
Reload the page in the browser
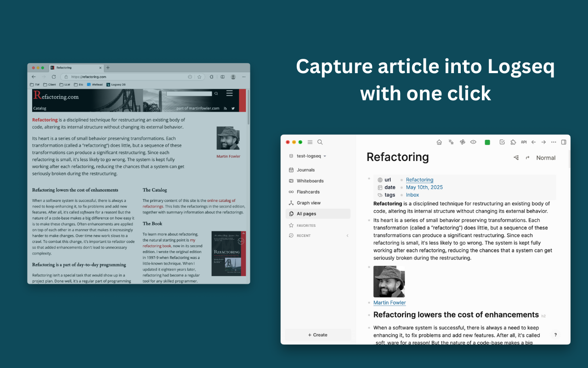(x=54, y=77)
